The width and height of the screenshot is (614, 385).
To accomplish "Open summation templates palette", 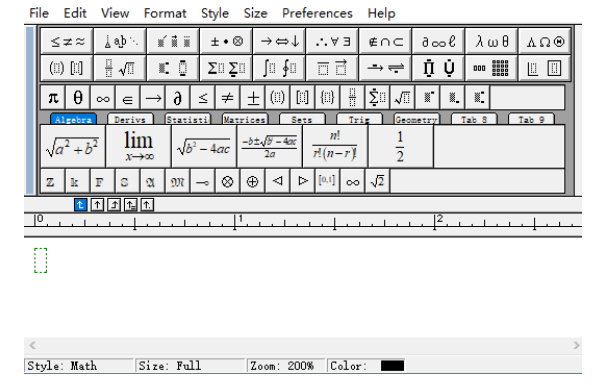I will coord(226,68).
